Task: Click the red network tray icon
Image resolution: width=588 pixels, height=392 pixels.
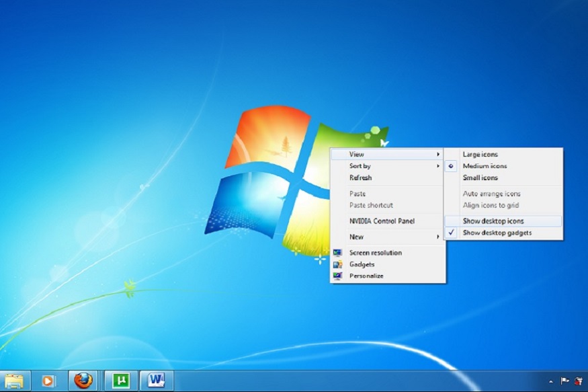Action: [x=578, y=381]
